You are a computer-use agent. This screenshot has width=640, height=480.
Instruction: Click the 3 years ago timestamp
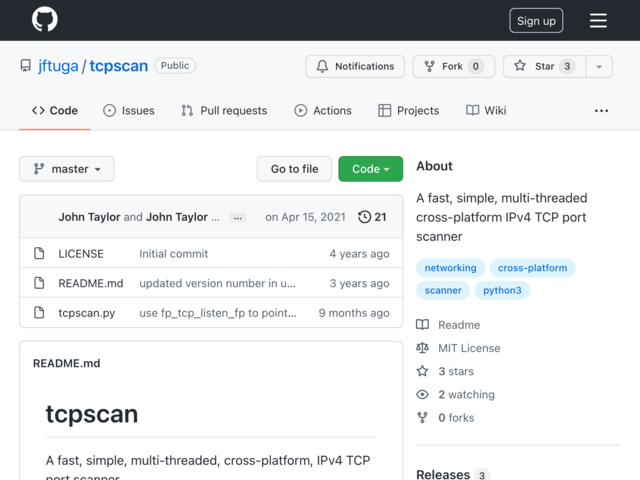(359, 283)
